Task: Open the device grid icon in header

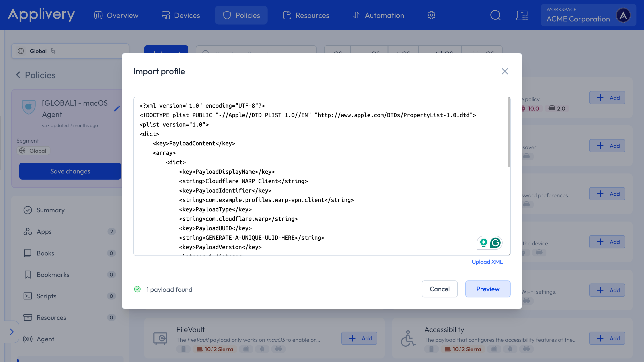Action: pos(522,15)
